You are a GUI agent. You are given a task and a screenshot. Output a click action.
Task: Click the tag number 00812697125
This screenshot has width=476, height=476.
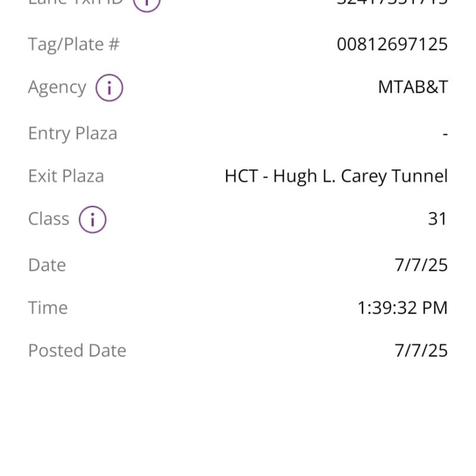392,44
